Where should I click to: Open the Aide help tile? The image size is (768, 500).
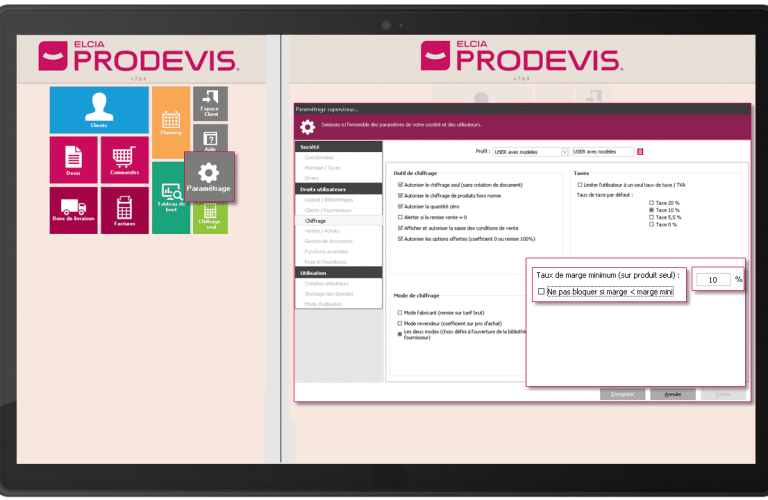[x=210, y=138]
